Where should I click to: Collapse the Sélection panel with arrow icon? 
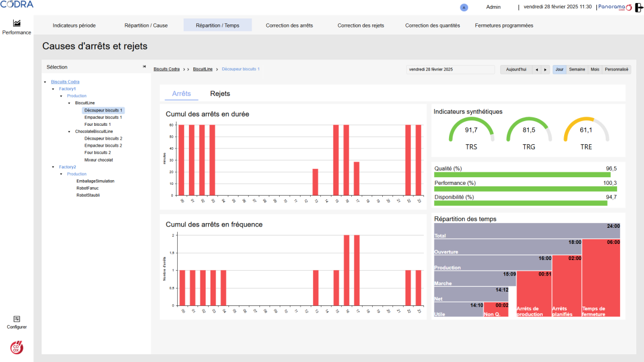144,67
